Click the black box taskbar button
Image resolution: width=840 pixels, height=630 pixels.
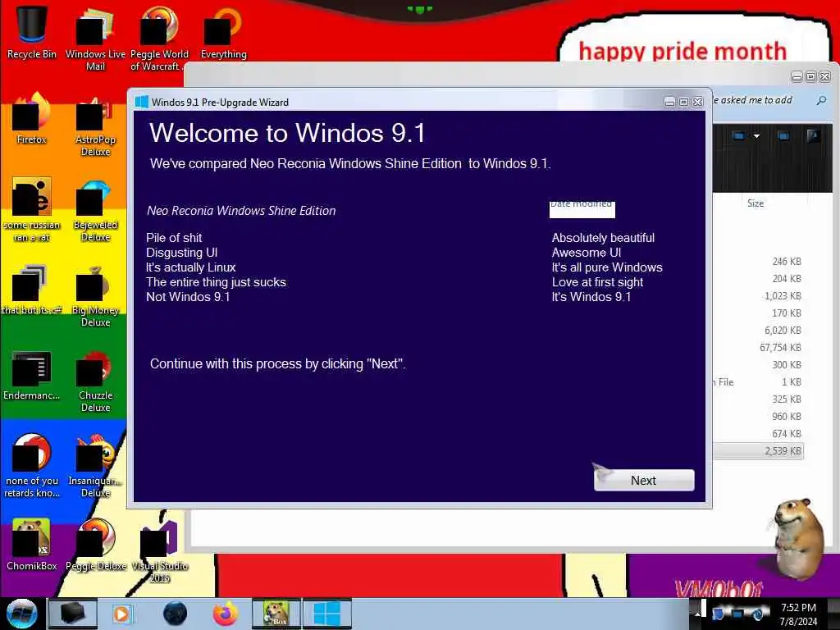click(x=72, y=614)
